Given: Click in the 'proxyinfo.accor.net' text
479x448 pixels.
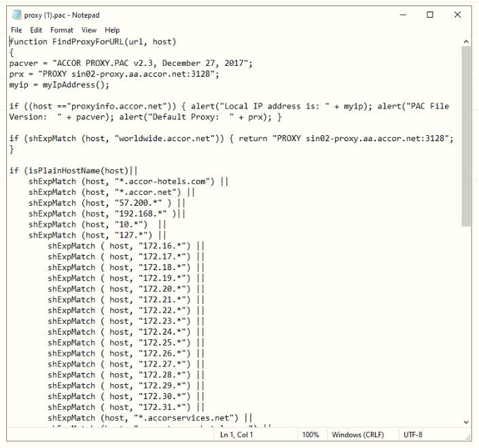Looking at the screenshot, I should 119,106.
